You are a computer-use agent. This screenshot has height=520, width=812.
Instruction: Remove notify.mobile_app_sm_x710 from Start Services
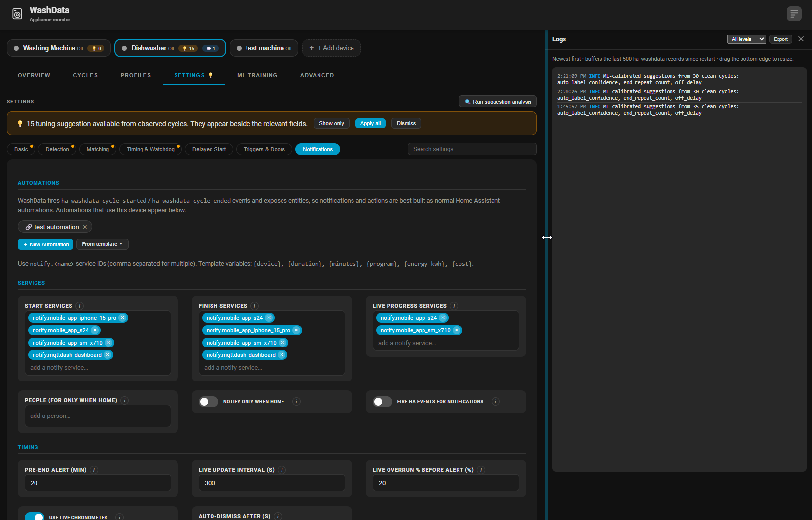(x=108, y=343)
